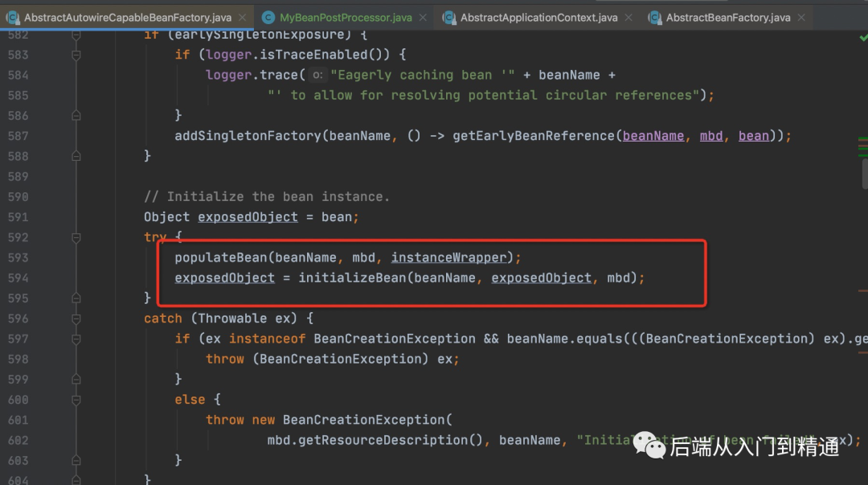Click isTraceEnabled on line 583
868x485 pixels.
[313, 55]
